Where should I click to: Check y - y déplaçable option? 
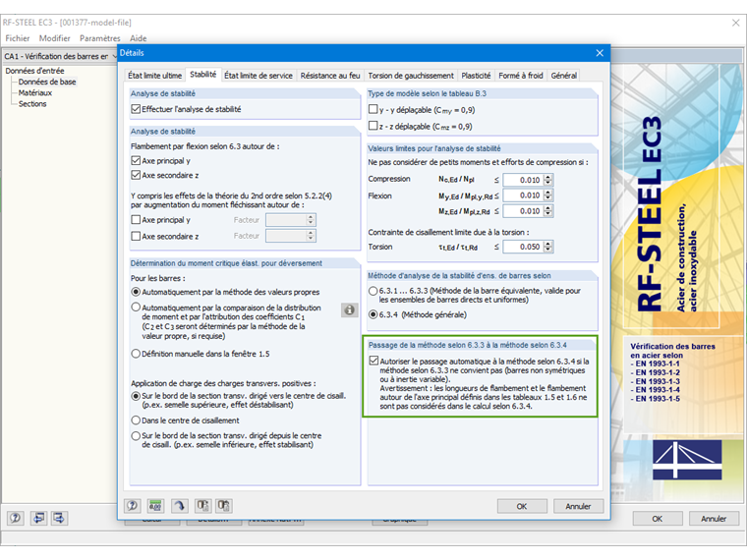(x=373, y=109)
